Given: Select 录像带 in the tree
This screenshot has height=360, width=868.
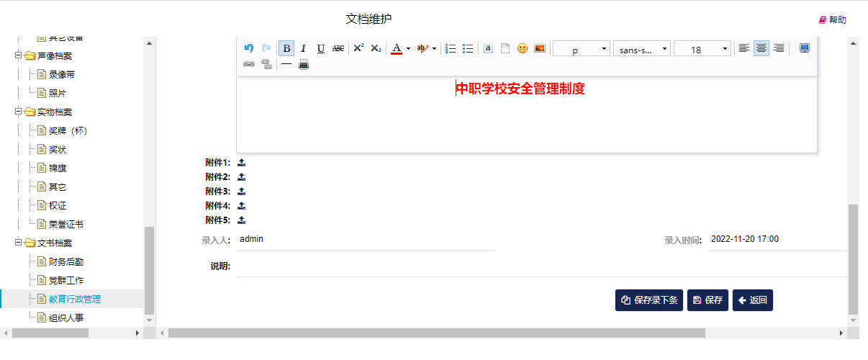Looking at the screenshot, I should point(62,74).
